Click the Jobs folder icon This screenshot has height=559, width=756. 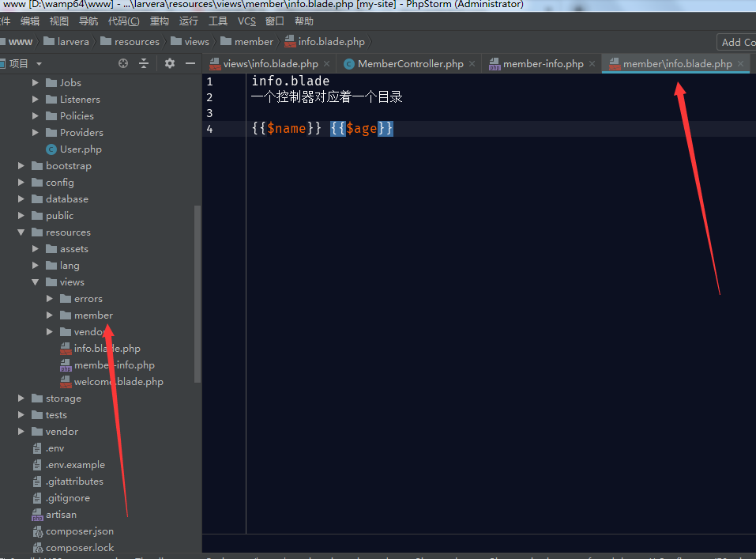(x=51, y=83)
